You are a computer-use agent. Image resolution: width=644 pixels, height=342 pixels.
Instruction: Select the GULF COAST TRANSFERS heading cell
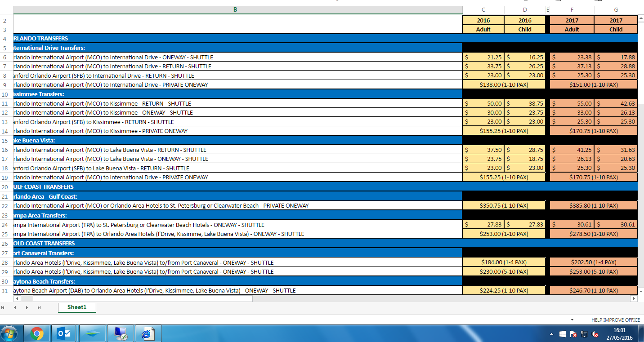point(238,187)
